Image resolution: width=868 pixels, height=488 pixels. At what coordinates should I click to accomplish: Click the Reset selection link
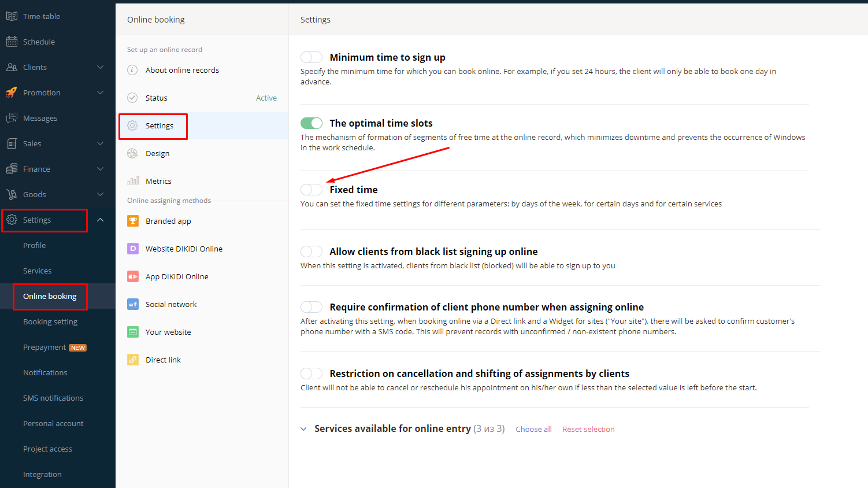click(x=588, y=429)
